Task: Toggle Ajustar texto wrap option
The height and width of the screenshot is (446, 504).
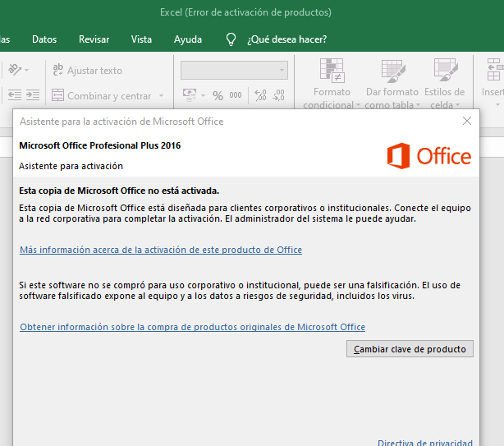Action: pos(88,70)
